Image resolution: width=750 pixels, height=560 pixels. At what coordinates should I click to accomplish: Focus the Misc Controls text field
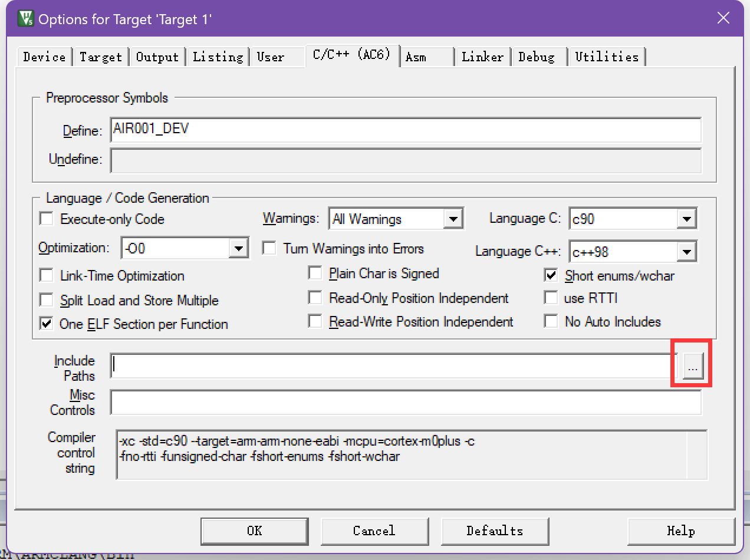coord(405,403)
